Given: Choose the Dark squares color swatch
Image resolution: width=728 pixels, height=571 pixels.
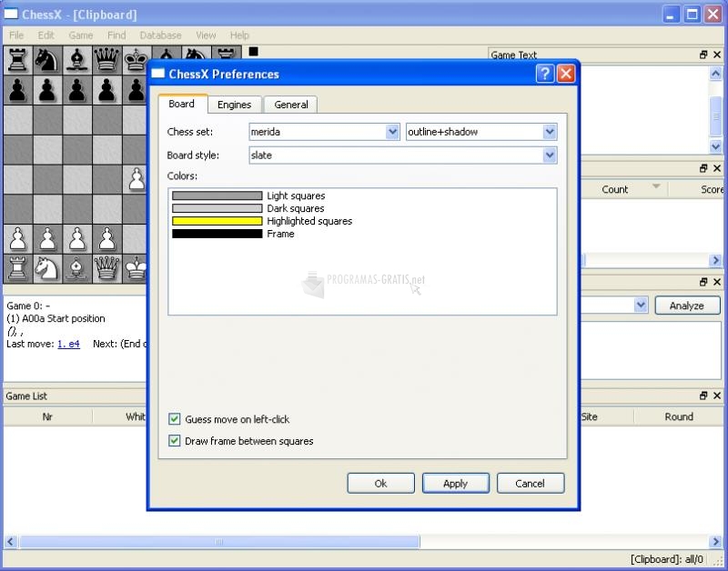Looking at the screenshot, I should pyautogui.click(x=217, y=208).
